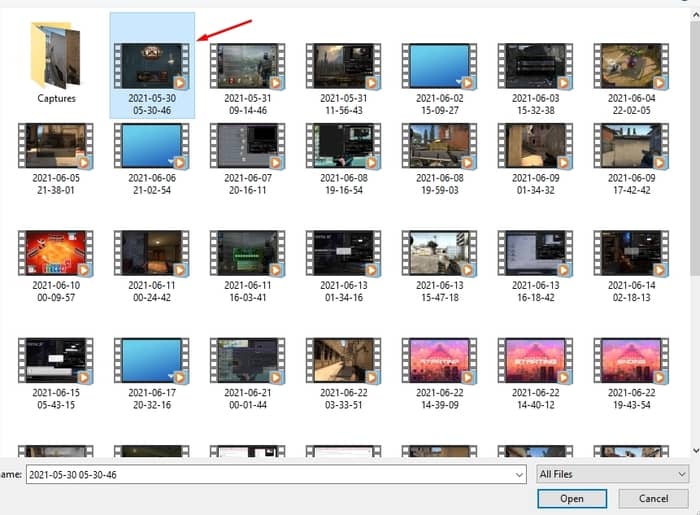This screenshot has height=515, width=700.
Task: Expand the file name history dropdown arrow
Action: (x=519, y=474)
